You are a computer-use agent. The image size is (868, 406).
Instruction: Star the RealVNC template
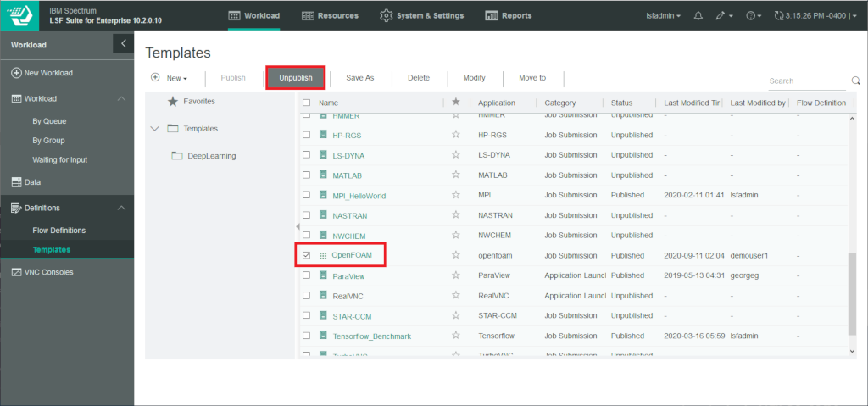tap(455, 295)
